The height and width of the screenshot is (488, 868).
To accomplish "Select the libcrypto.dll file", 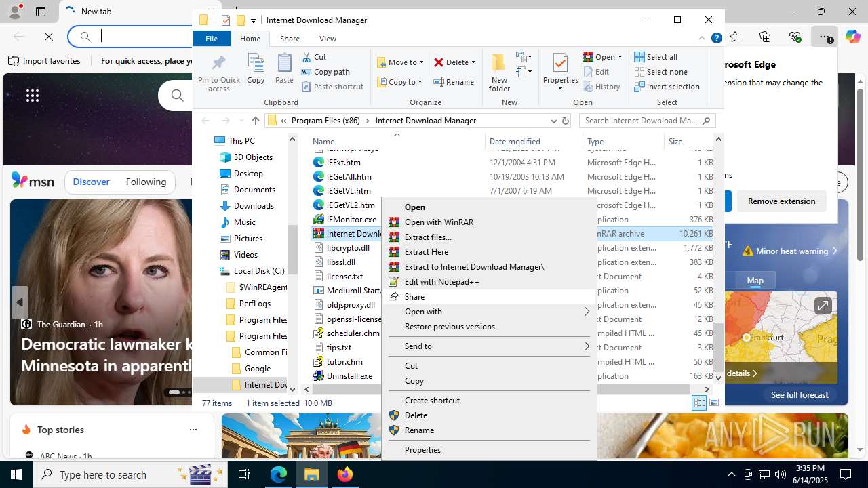I will click(347, 248).
